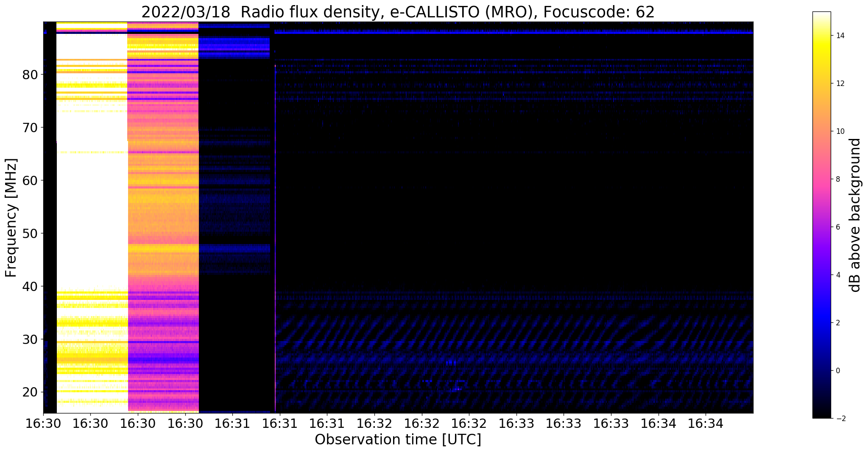Click the orange-pink burst block in the spectrogram
Image resolution: width=868 pixels, height=452 pixels.
[x=163, y=217]
